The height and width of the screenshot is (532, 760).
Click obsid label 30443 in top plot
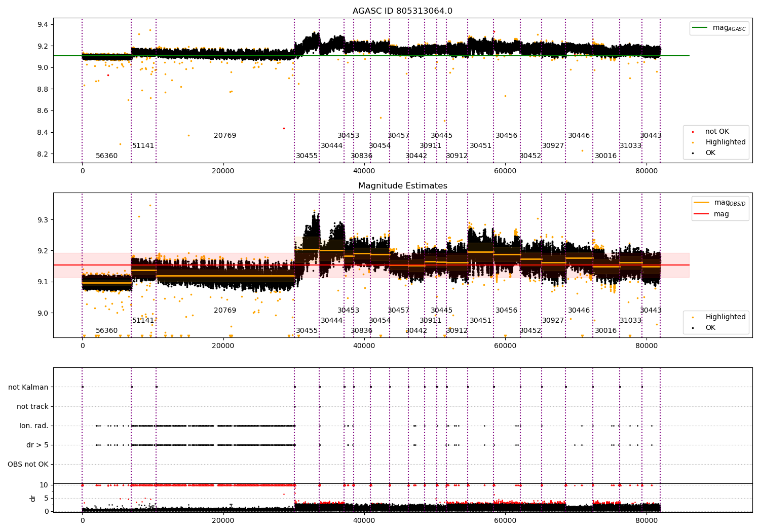click(x=651, y=136)
